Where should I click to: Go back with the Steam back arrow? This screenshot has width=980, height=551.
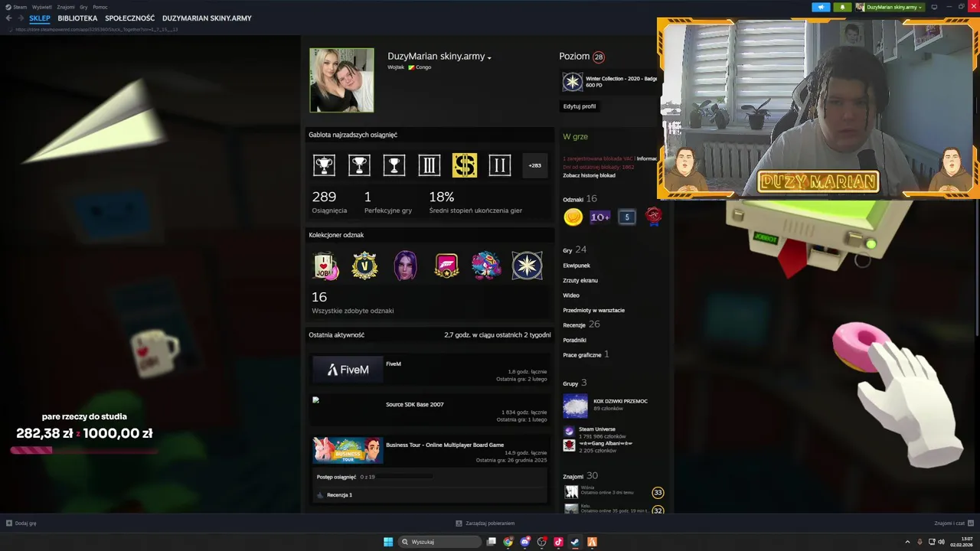pos(8,18)
